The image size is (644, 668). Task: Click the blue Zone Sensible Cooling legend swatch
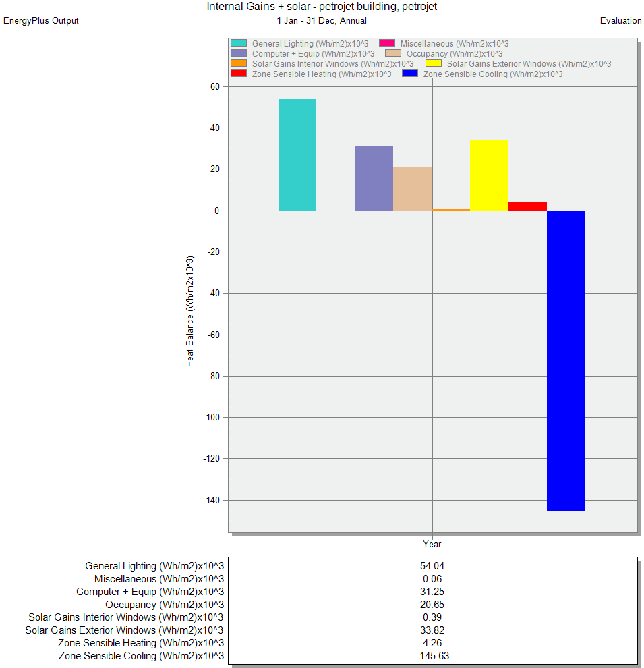pyautogui.click(x=410, y=74)
